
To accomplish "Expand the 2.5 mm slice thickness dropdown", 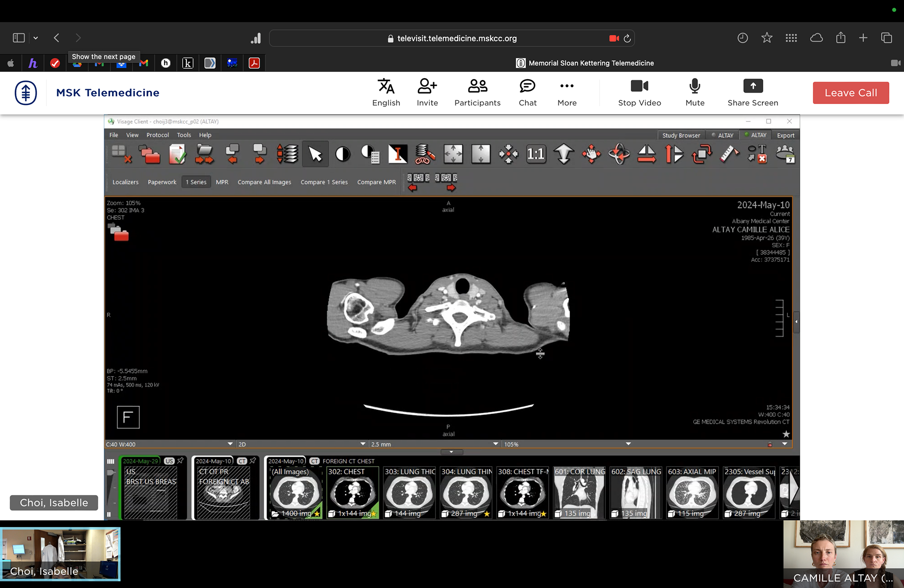I will tap(495, 444).
